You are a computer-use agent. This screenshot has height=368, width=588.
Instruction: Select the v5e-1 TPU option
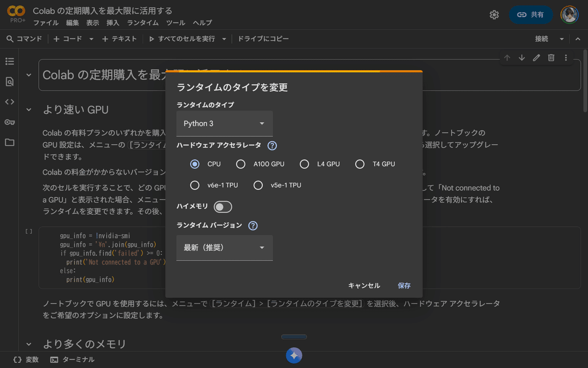point(258,185)
